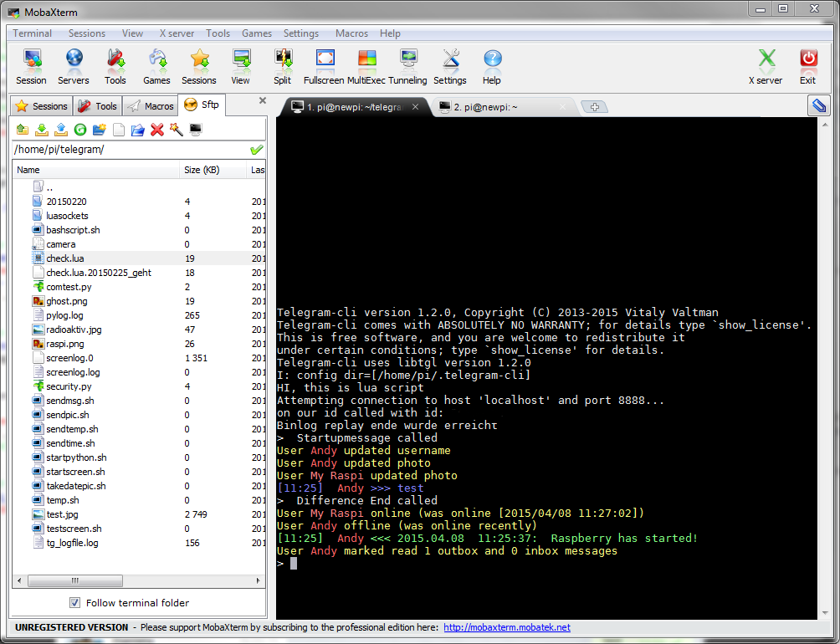Confirm path with green checkmark
840x644 pixels.
tap(257, 150)
